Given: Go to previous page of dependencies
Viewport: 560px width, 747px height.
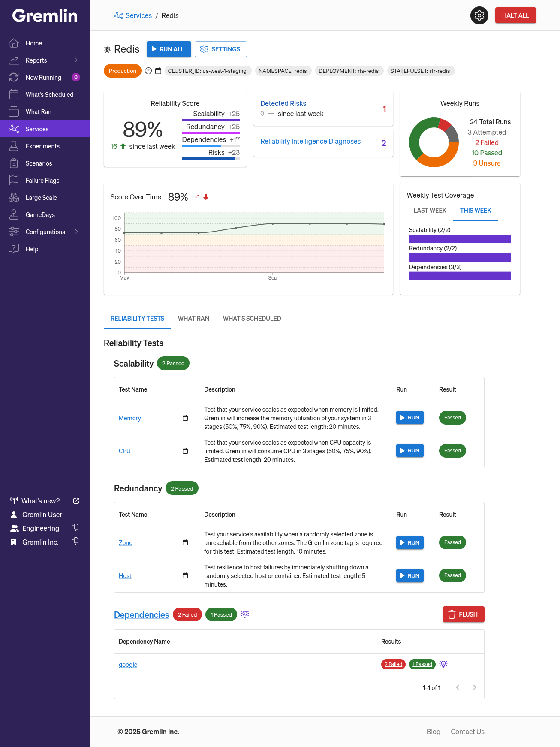Looking at the screenshot, I should click(x=458, y=687).
